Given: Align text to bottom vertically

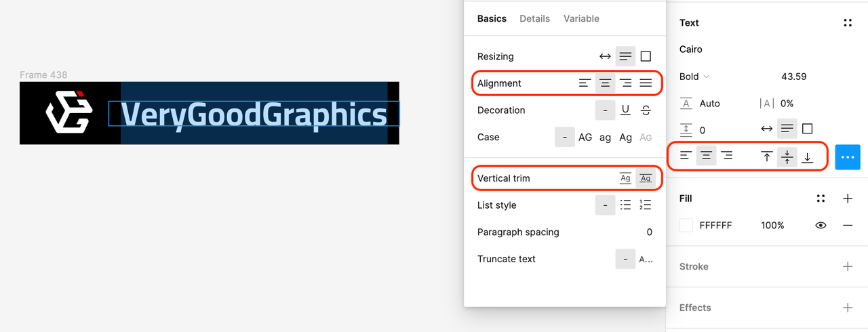Looking at the screenshot, I should point(807,157).
